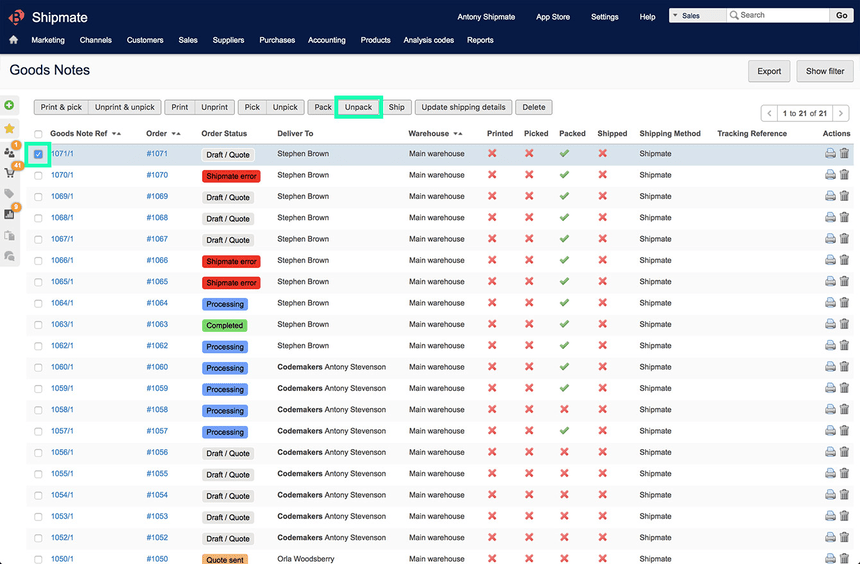Screen dimensions: 860x564
Task: Uncheck the checkbox for goods note 1071/1
Action: (x=38, y=154)
